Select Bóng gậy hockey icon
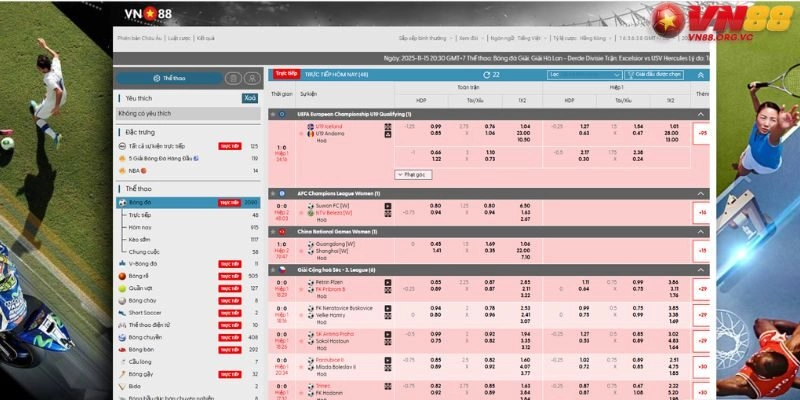This screenshot has height=400, width=800. (x=122, y=374)
